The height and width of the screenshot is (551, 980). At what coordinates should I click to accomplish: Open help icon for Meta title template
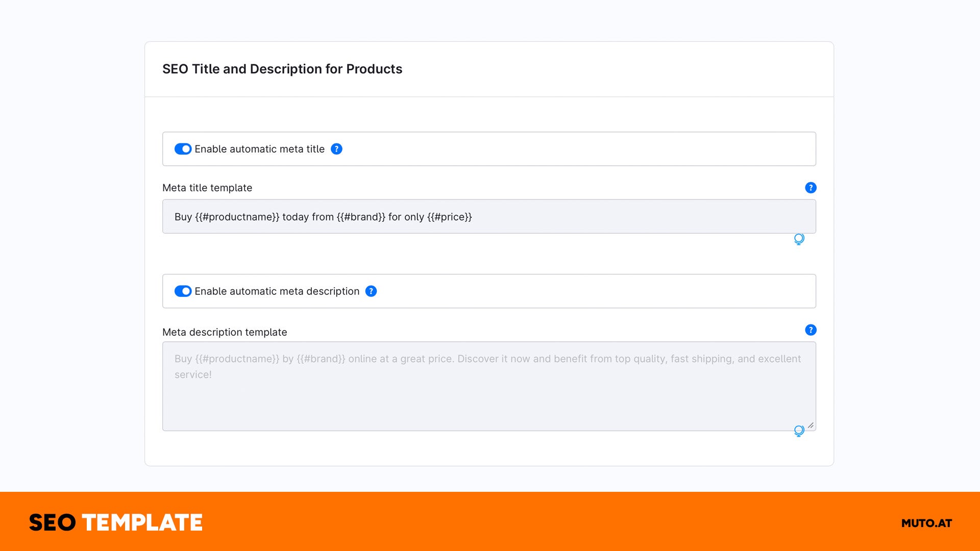pos(811,188)
